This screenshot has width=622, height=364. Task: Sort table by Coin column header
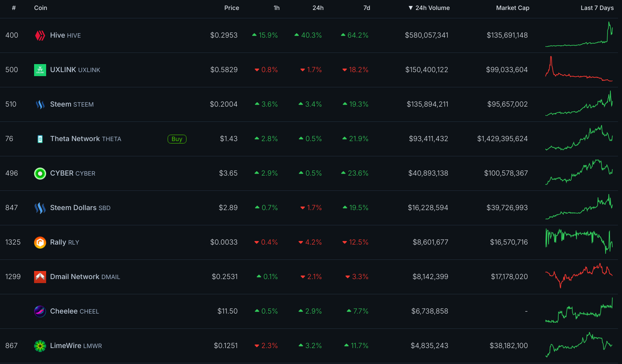[41, 8]
